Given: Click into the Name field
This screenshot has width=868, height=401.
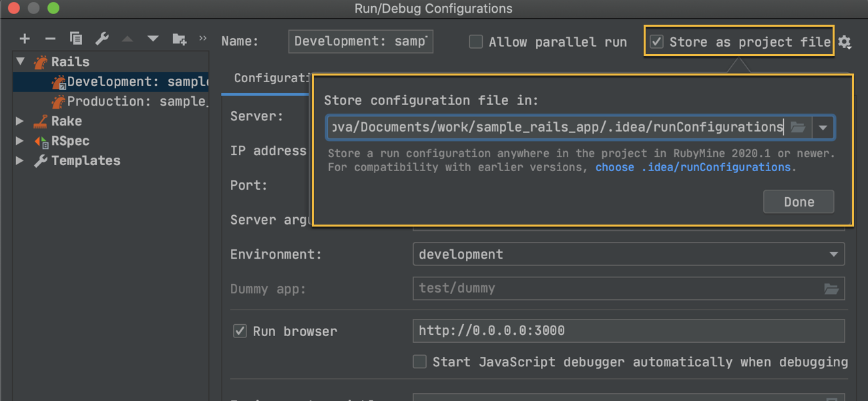Looking at the screenshot, I should coord(361,41).
